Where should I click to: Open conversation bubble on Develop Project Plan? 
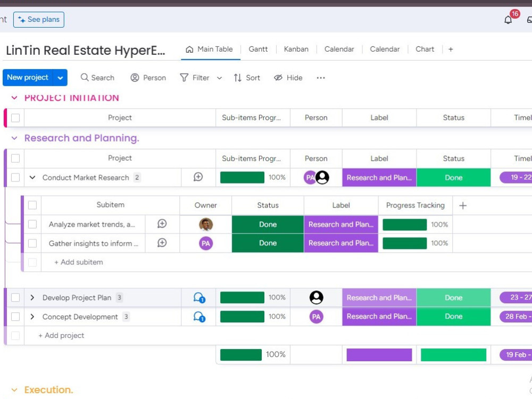197,297
